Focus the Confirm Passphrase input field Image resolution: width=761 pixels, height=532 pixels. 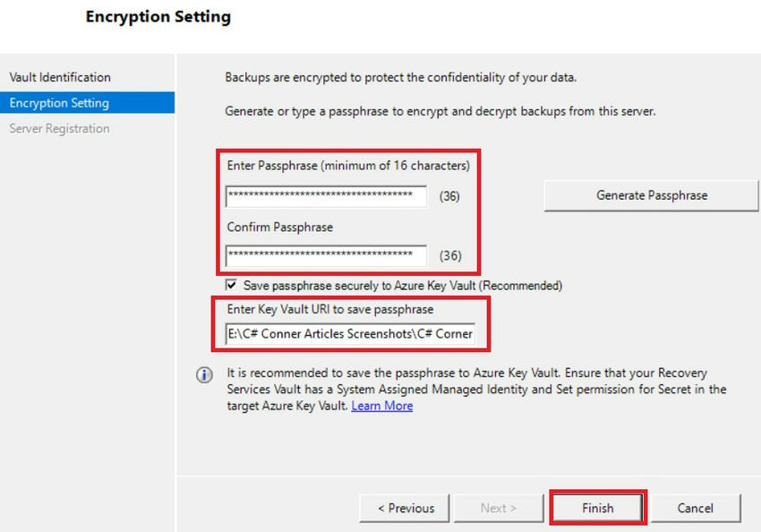click(325, 255)
